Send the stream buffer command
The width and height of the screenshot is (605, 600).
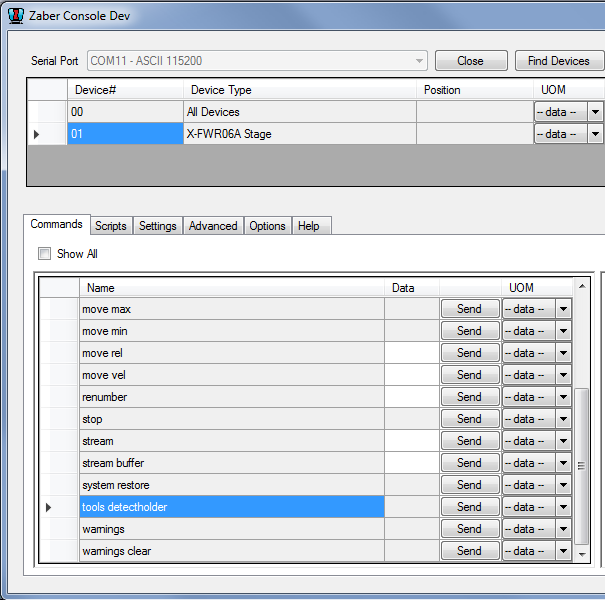[x=470, y=463]
